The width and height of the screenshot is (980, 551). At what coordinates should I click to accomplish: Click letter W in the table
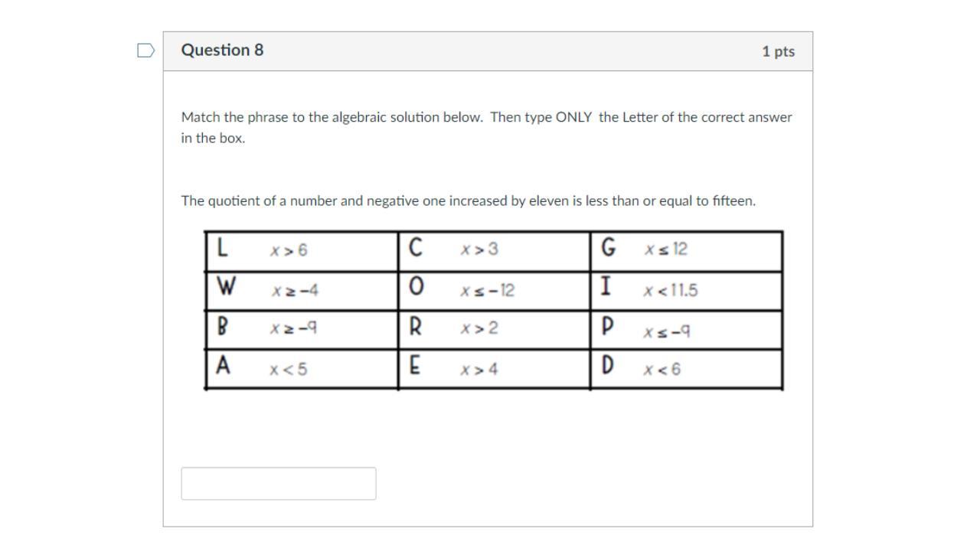[x=225, y=288]
